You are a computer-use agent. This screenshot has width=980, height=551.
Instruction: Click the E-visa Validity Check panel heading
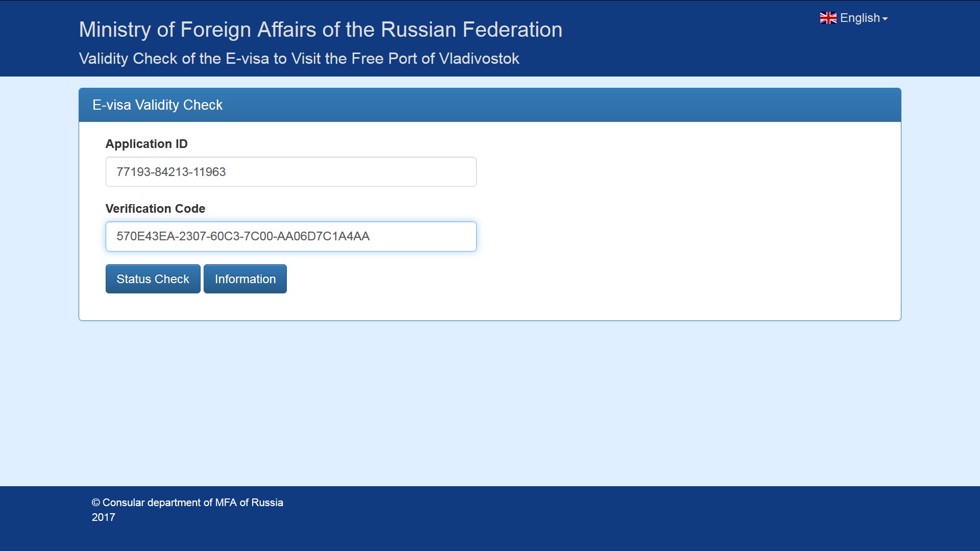(157, 105)
